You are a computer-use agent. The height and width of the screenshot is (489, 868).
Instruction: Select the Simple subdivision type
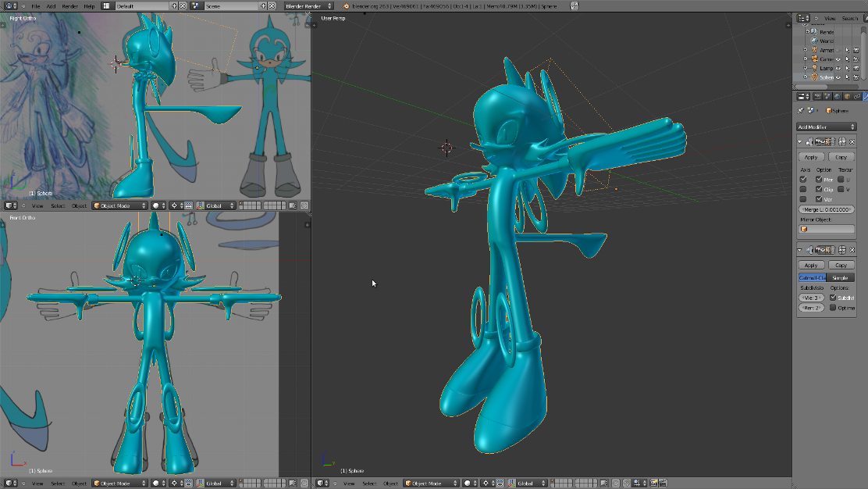[x=840, y=277]
